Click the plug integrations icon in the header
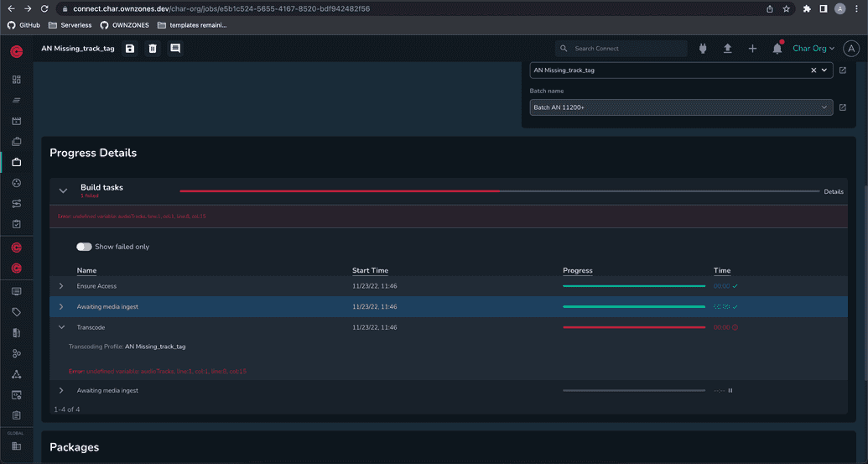The width and height of the screenshot is (868, 464). pyautogui.click(x=703, y=49)
